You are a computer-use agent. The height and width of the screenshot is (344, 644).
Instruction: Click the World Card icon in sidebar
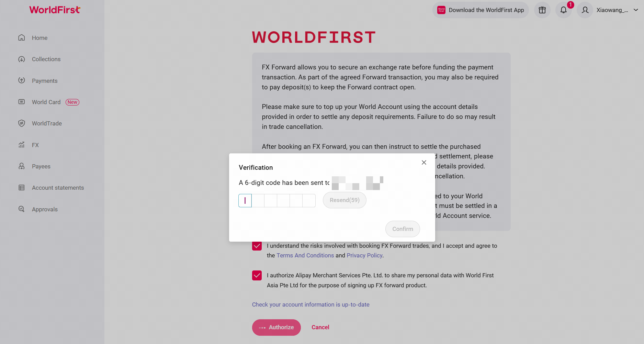pyautogui.click(x=22, y=102)
